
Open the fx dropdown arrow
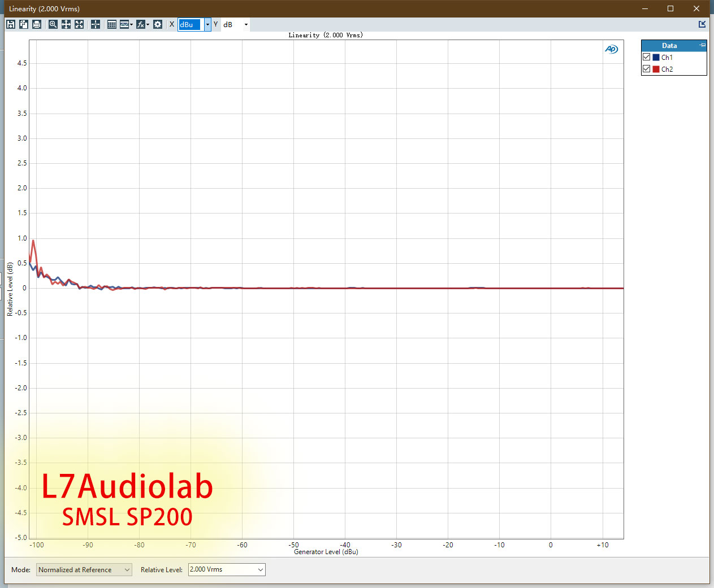pyautogui.click(x=148, y=24)
